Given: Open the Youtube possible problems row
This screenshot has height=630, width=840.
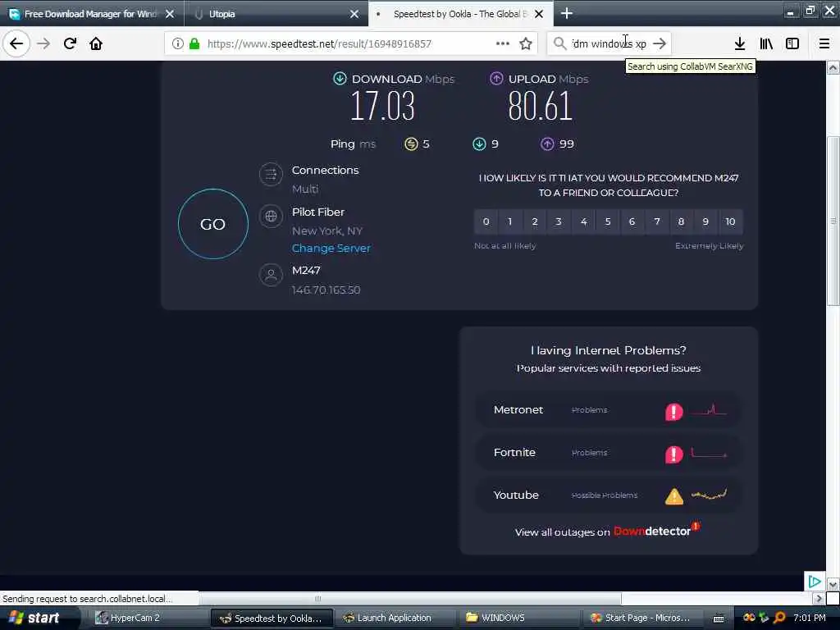Looking at the screenshot, I should click(609, 495).
